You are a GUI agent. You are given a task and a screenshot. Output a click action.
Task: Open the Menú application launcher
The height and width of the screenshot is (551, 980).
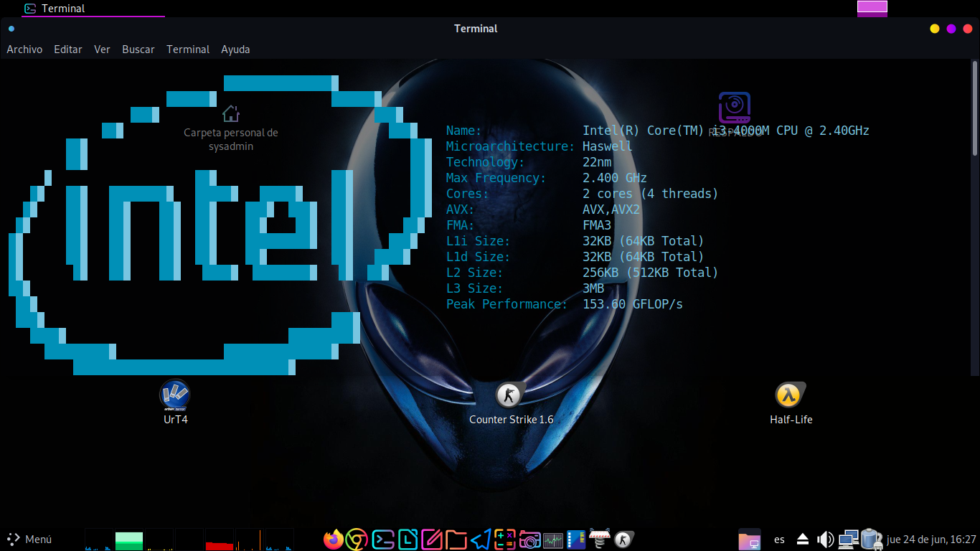tap(30, 540)
